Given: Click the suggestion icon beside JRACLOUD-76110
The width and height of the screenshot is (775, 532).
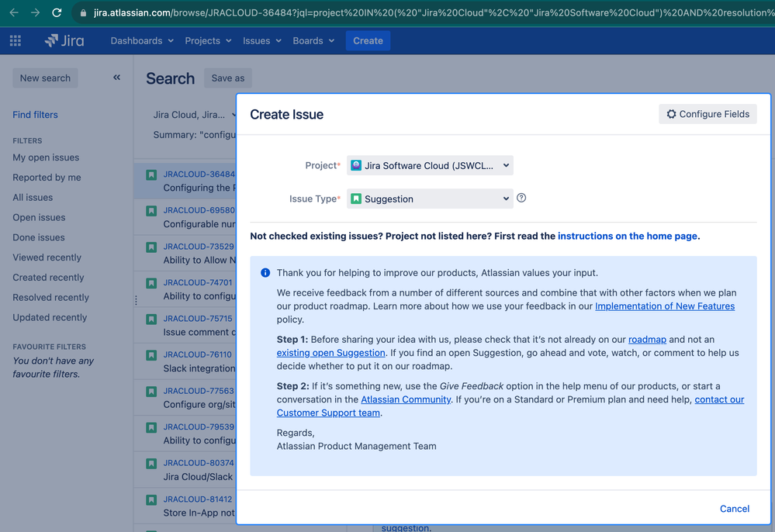Looking at the screenshot, I should [151, 355].
